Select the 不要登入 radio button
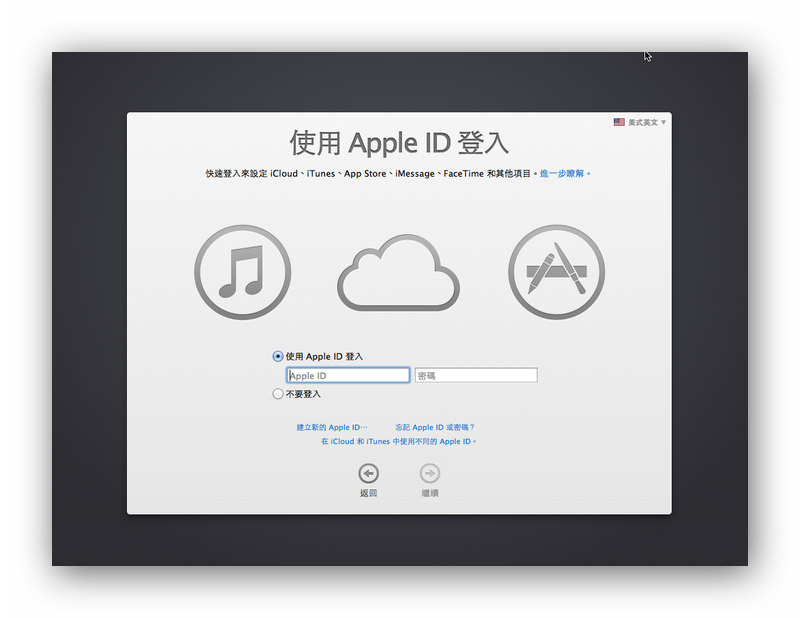This screenshot has width=800, height=618. pos(278,394)
